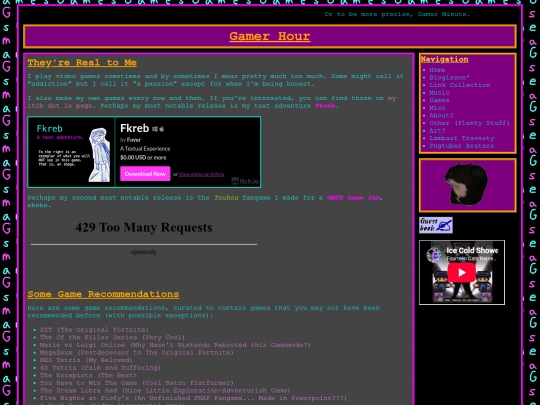Open the pink Fkreb text link
The image size is (540, 405).
click(325, 106)
